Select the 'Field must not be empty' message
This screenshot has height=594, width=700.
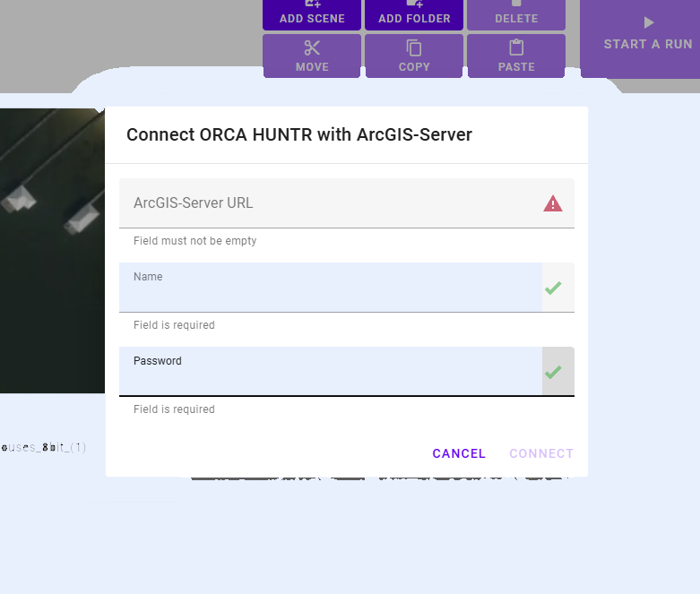coord(195,241)
